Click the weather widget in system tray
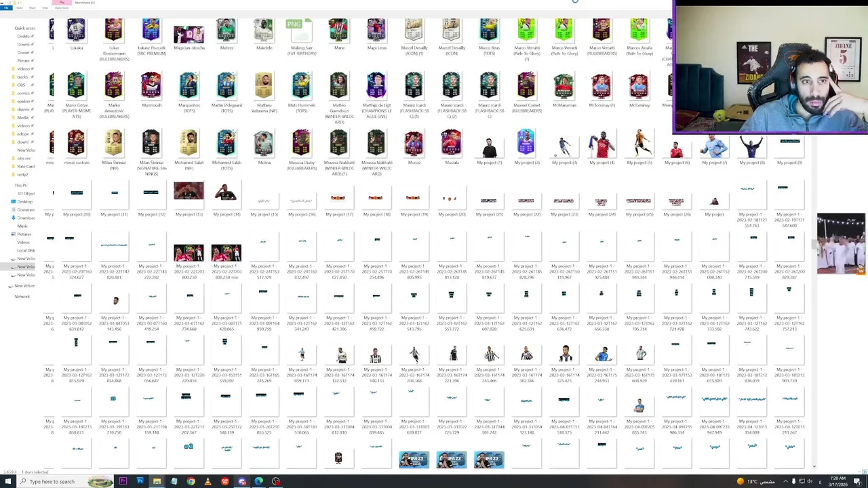 pos(757,481)
